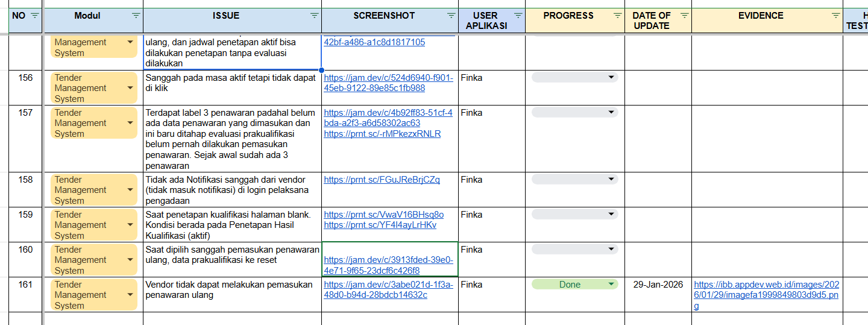Image resolution: width=868 pixels, height=325 pixels.
Task: Select the issue cell in row 158
Action: [232, 190]
